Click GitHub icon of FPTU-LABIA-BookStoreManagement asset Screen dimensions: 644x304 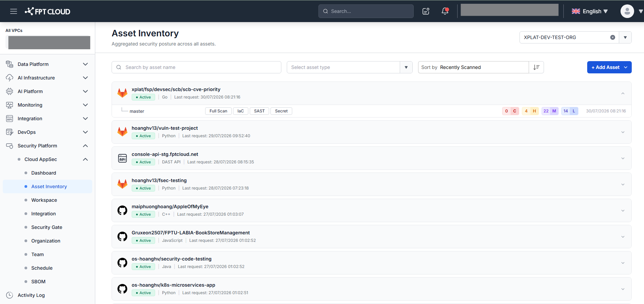[x=122, y=236]
